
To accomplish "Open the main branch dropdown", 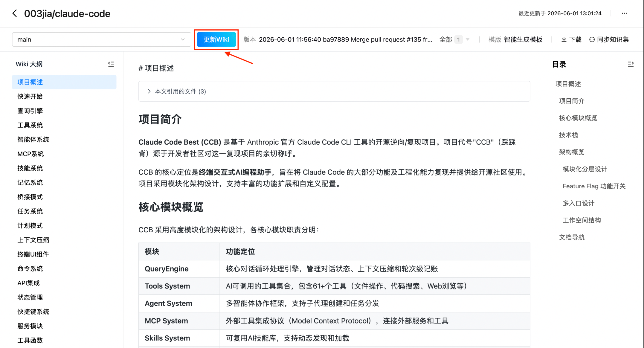I will coord(101,39).
